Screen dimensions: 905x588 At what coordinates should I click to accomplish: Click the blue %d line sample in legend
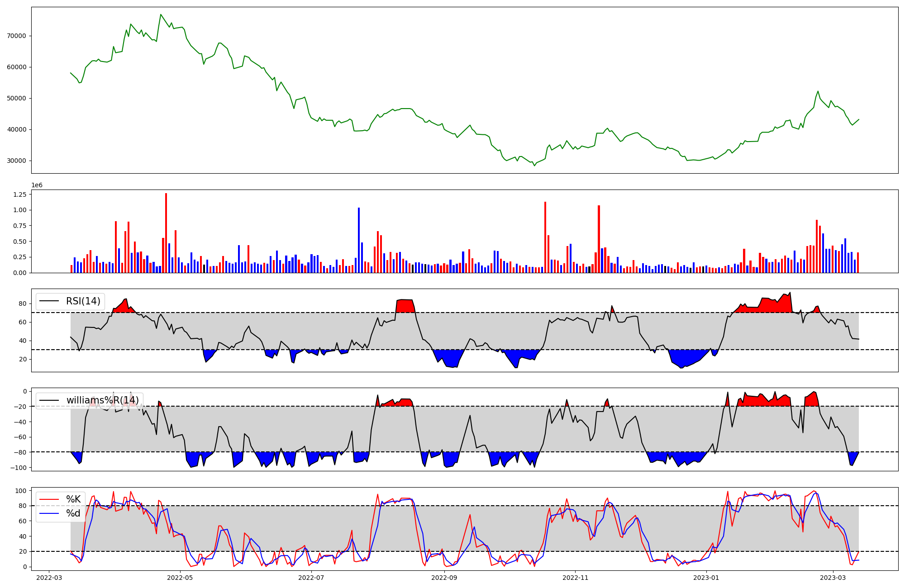tap(49, 513)
